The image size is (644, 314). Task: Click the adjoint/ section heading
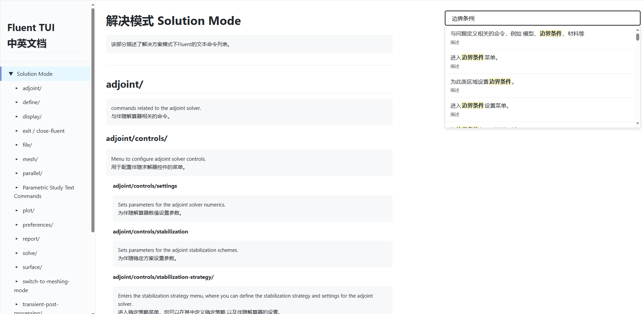pyautogui.click(x=125, y=84)
